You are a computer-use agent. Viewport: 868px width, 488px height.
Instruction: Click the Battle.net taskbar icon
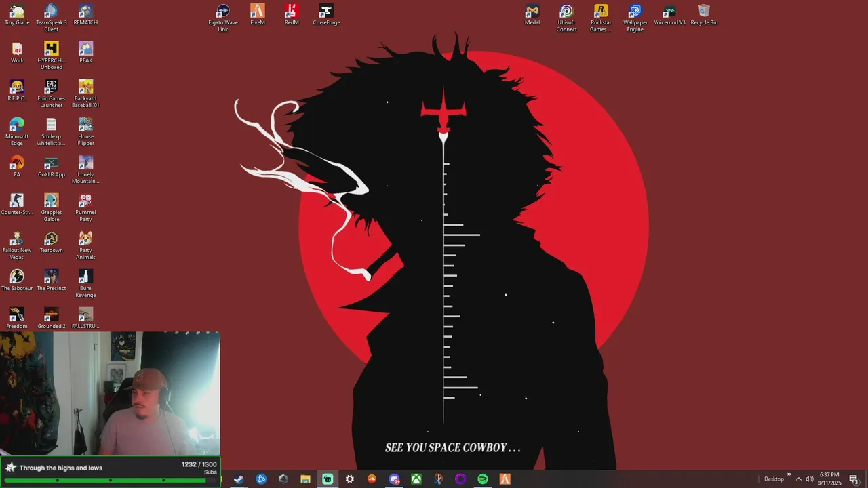[261, 479]
